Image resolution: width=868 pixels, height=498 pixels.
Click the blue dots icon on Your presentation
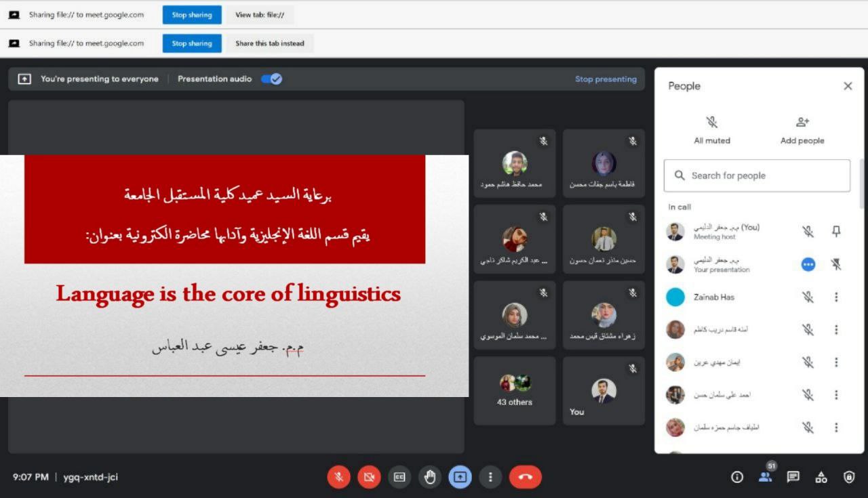point(808,264)
